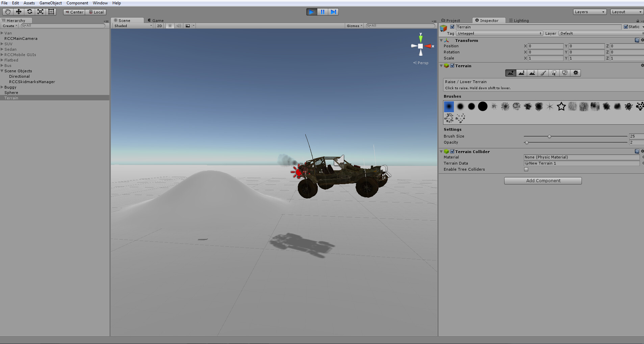The image size is (644, 344).
Task: Select the Raise/Lower Terrain tool
Action: 511,73
